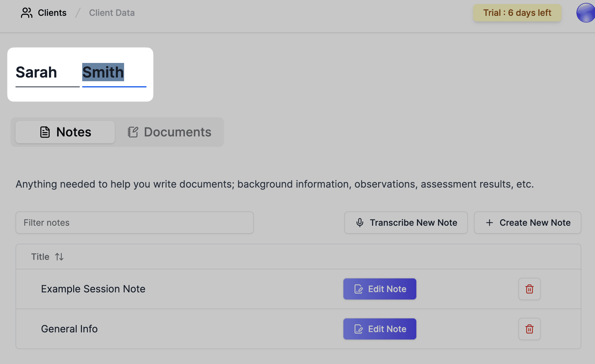This screenshot has width=595, height=364.
Task: Click trash icon for General Info note
Action: pos(529,329)
